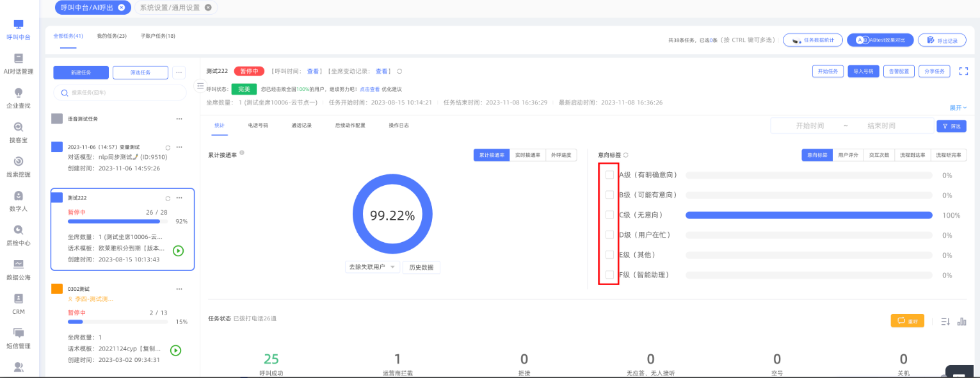980x378 pixels.
Task: Open AI对话管理 in the left sidebar
Action: (19, 64)
